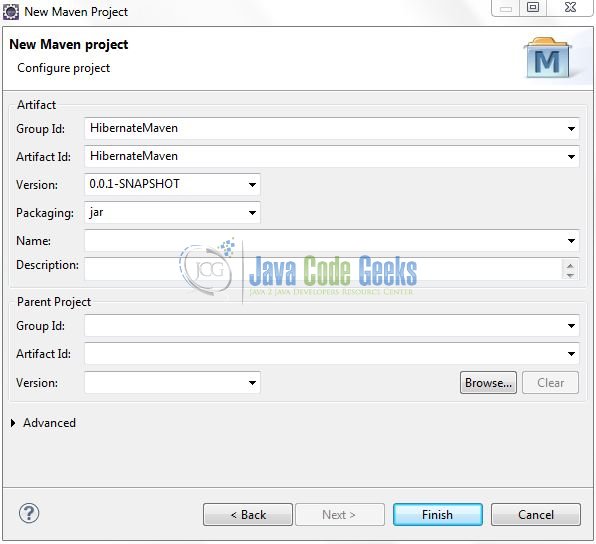Open the Artifact Id dropdown arrow
596x544 pixels.
pos(571,157)
